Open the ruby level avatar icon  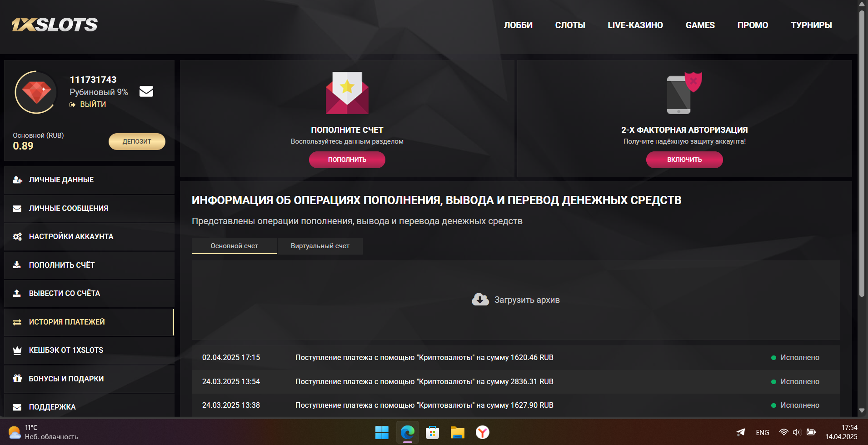pos(36,92)
